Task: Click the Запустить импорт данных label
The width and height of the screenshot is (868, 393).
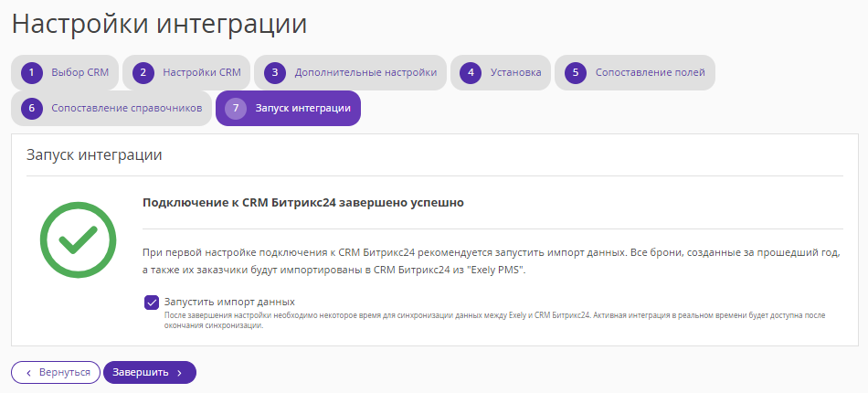Action: (229, 302)
